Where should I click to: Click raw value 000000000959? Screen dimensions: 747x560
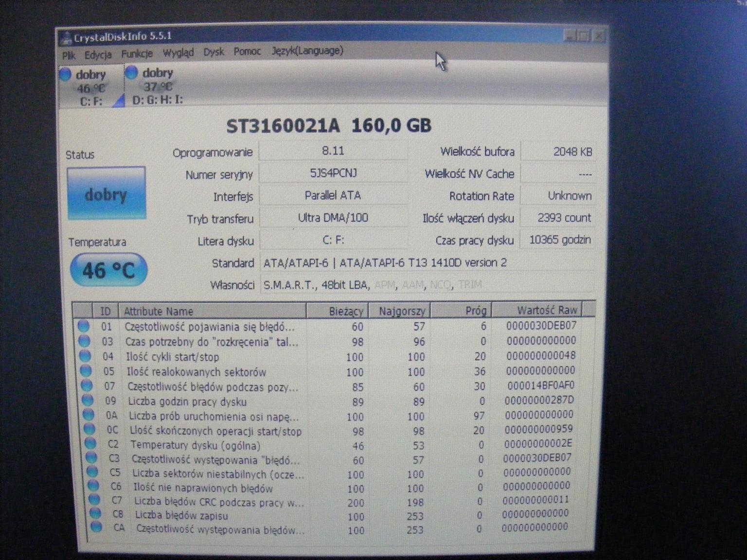pyautogui.click(x=539, y=429)
